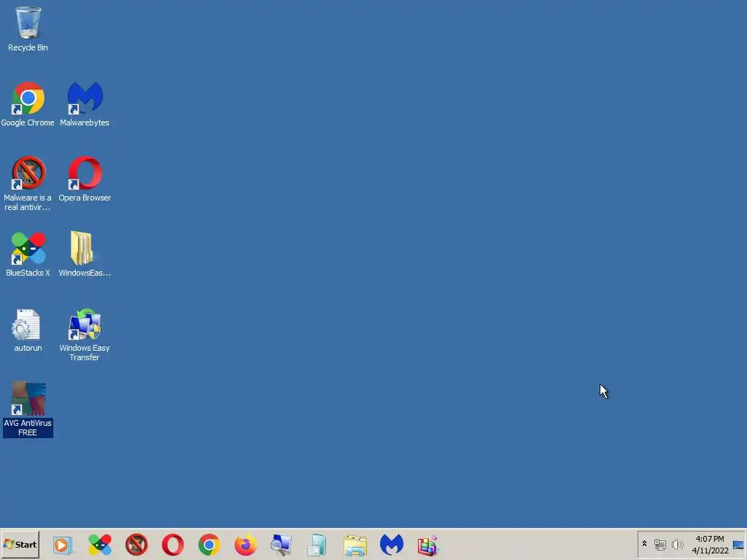Open the volume speaker tray icon

click(677, 544)
